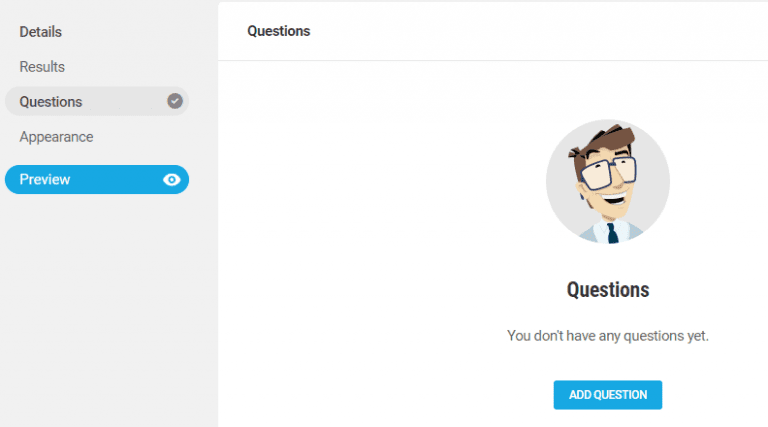Click the bold Questions heading below avatar
768x427 pixels.
click(608, 290)
